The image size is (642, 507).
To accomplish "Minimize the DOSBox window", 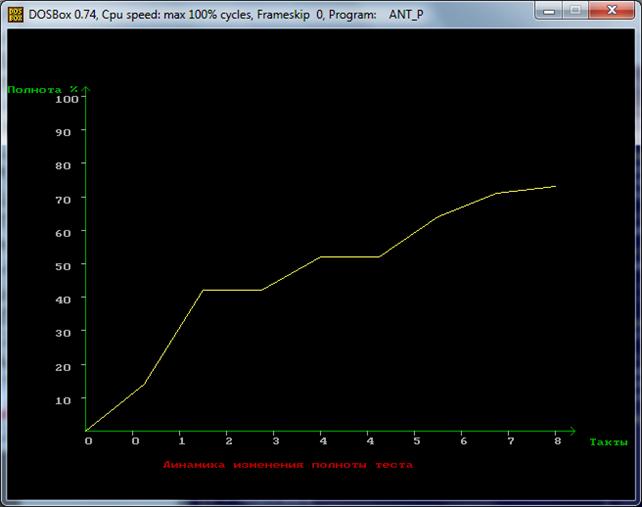I will [549, 11].
